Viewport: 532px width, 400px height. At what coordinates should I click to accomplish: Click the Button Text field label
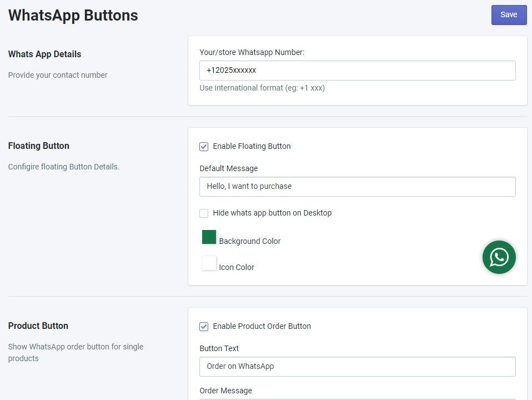coord(219,348)
